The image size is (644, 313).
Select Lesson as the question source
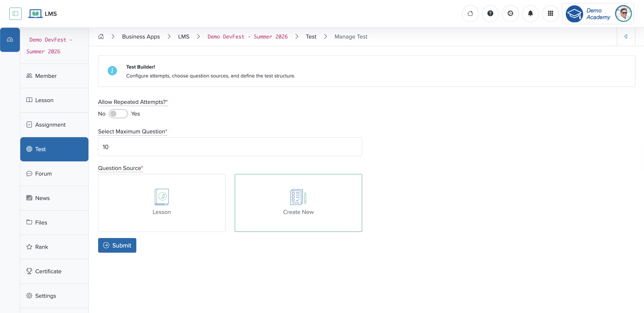tap(162, 203)
